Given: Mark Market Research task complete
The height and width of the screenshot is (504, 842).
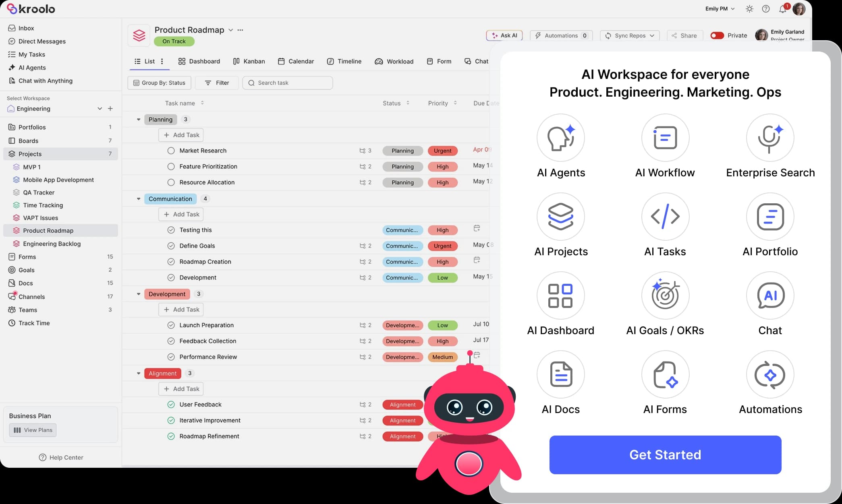Looking at the screenshot, I should click(x=171, y=151).
